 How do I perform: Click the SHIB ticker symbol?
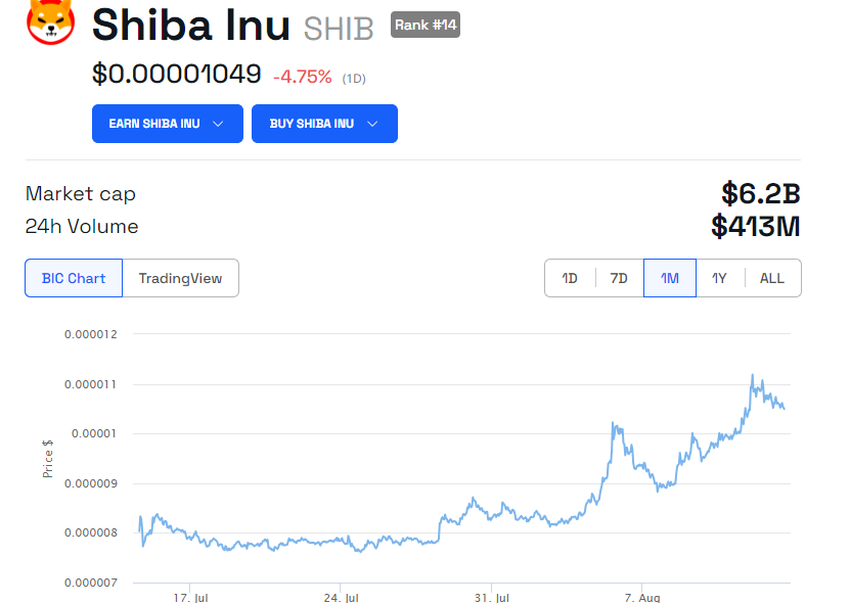pyautogui.click(x=339, y=29)
